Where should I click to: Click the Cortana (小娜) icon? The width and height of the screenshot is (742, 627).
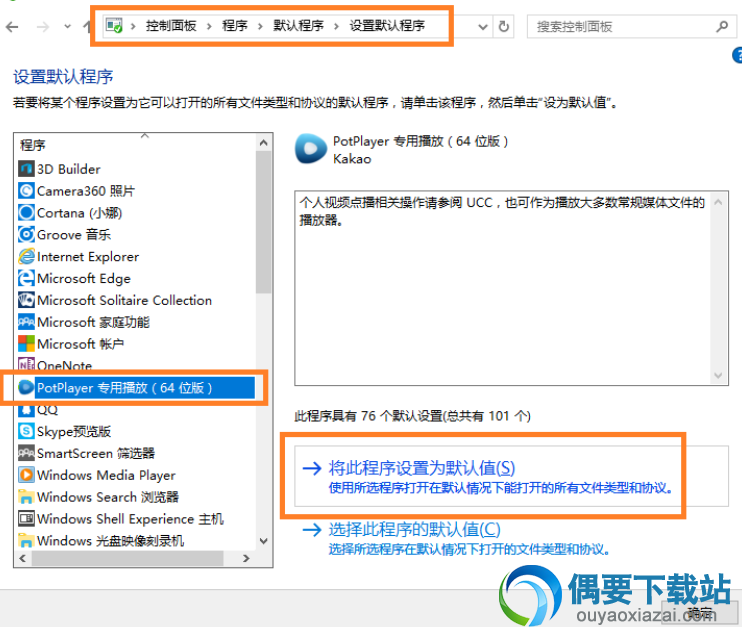point(26,212)
